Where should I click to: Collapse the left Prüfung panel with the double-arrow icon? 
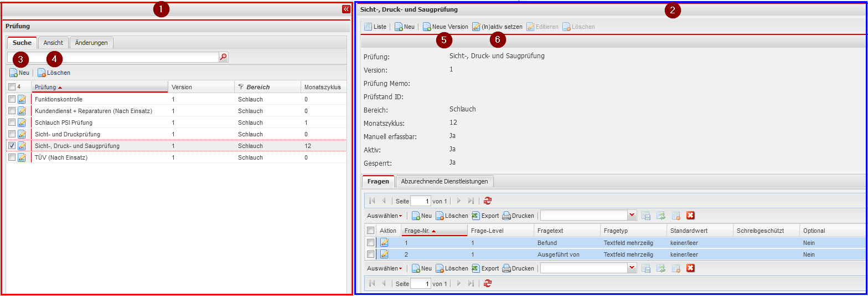click(346, 9)
